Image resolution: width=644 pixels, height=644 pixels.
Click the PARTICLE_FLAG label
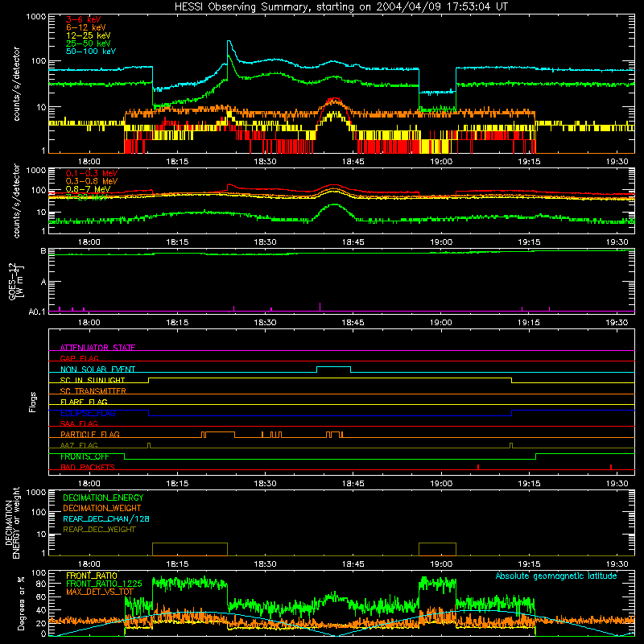(90, 434)
